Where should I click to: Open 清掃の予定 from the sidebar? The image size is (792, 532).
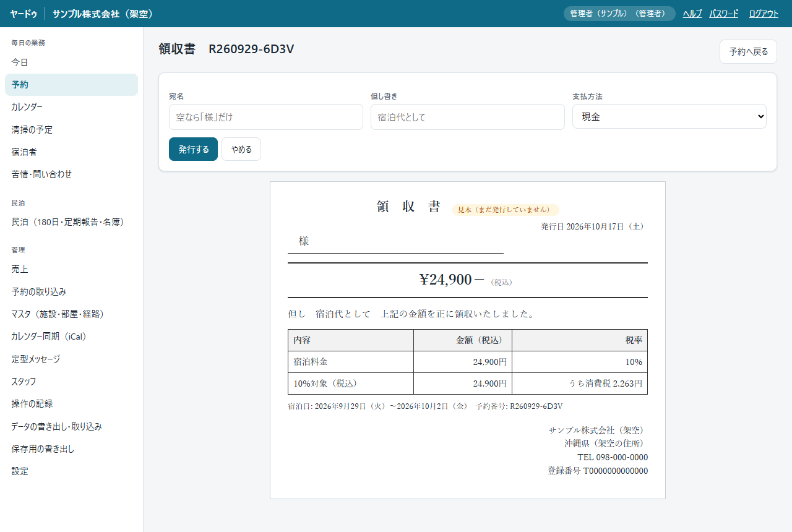pyautogui.click(x=71, y=130)
